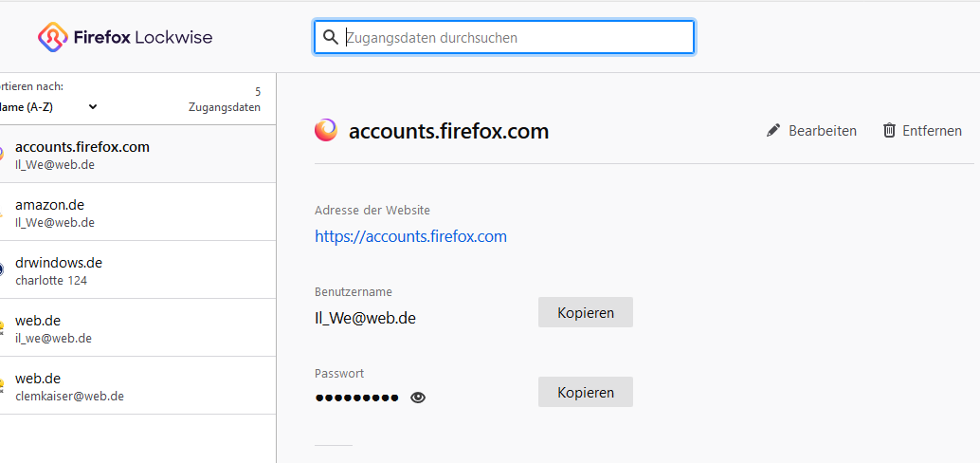Click the pencil icon for Bearbeiten
The image size is (980, 463).
tap(773, 131)
